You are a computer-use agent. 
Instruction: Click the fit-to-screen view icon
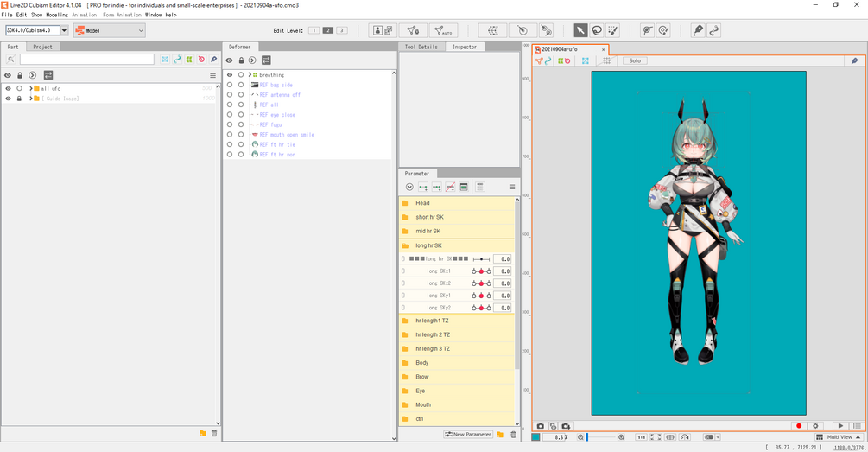tap(656, 437)
